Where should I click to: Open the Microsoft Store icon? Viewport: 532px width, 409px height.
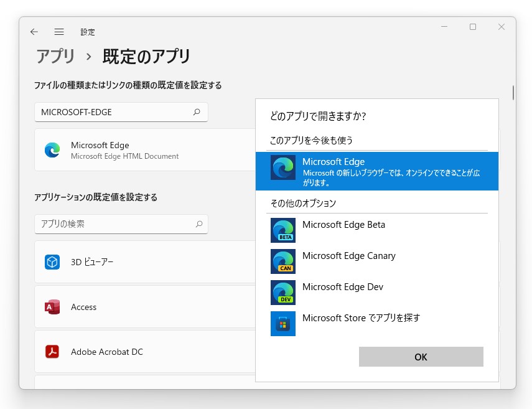point(283,324)
